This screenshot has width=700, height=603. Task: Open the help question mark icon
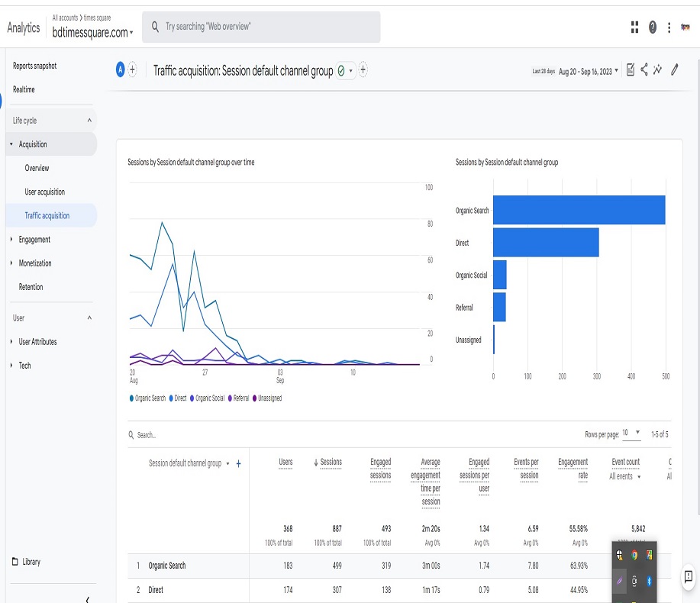click(652, 27)
